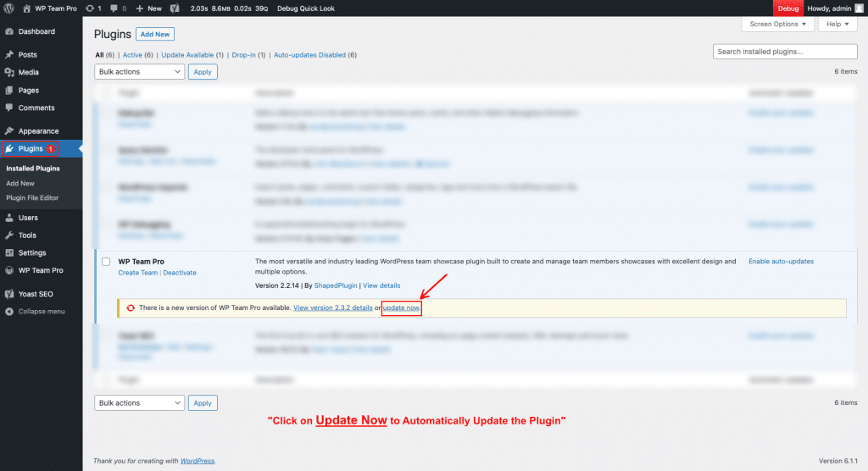Open Add New plugin submenu item
Screen dimensions: 868x471
[x=20, y=183]
